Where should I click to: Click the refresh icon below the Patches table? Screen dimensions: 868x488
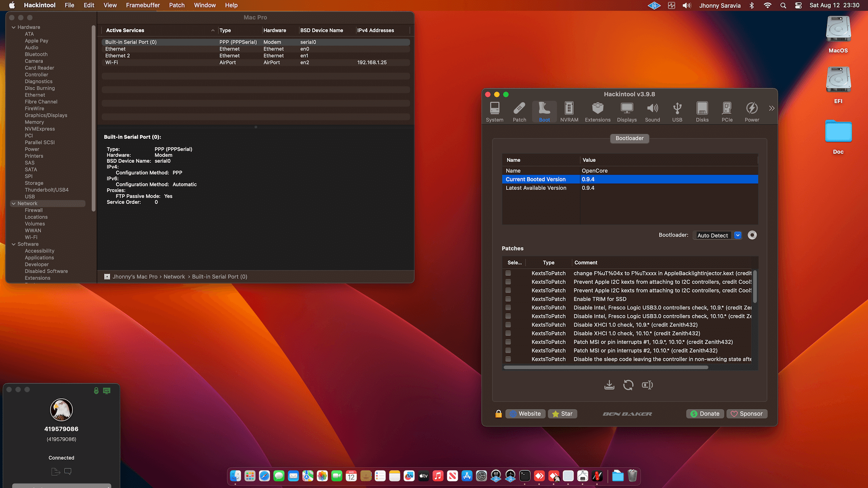pos(628,385)
